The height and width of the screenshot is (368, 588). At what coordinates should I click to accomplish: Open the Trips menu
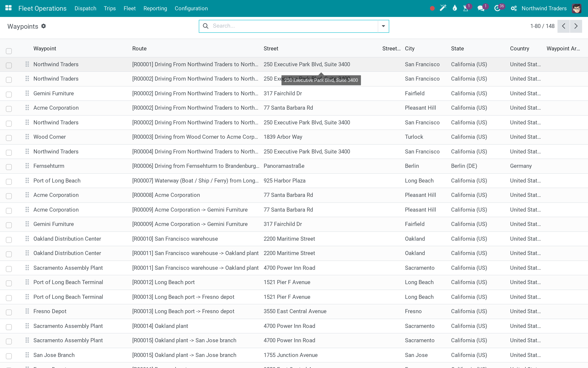[x=110, y=8]
